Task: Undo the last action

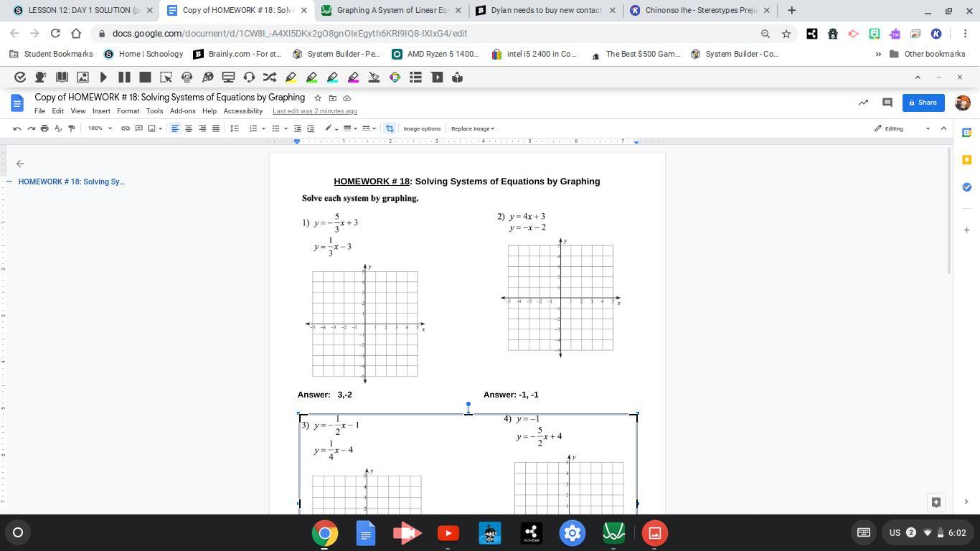Action: point(17,128)
